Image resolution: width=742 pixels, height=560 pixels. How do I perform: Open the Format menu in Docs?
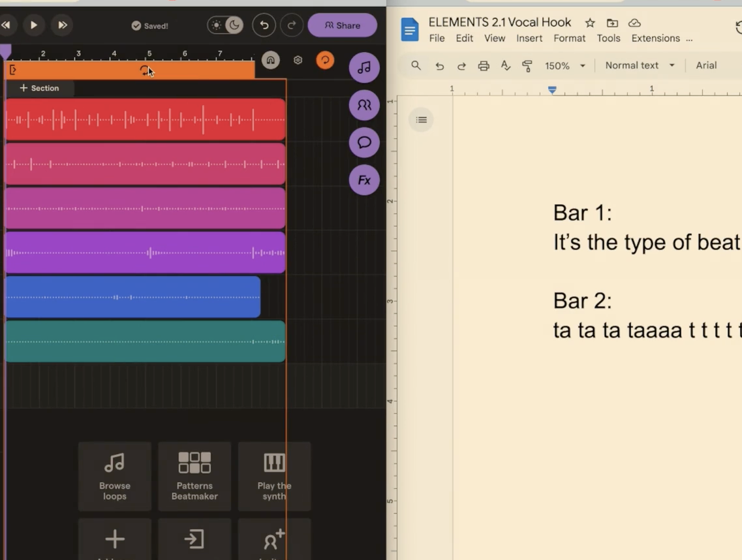pos(569,39)
